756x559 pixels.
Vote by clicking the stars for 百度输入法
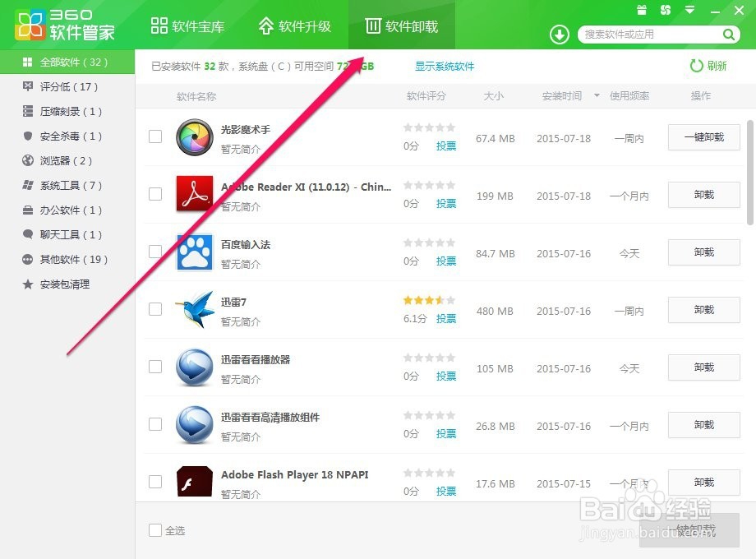click(429, 243)
